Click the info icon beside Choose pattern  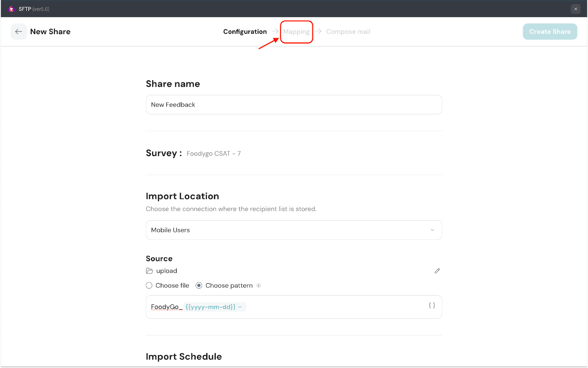pyautogui.click(x=259, y=286)
